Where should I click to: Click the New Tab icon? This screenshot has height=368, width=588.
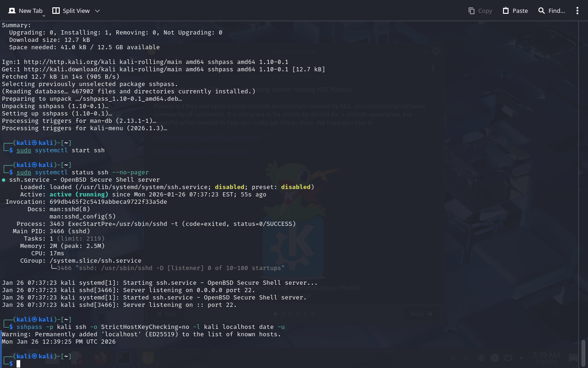pyautogui.click(x=12, y=11)
